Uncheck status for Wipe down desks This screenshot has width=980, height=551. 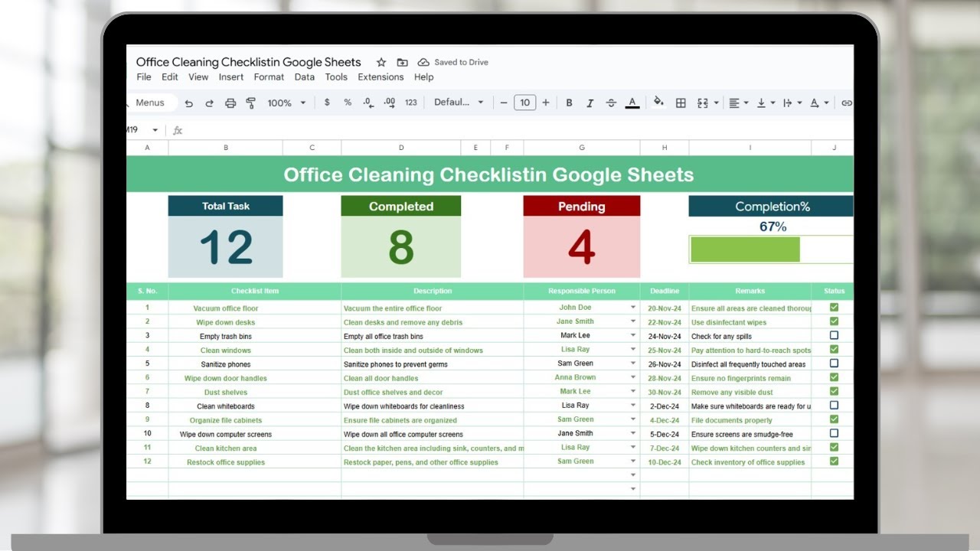pos(834,321)
